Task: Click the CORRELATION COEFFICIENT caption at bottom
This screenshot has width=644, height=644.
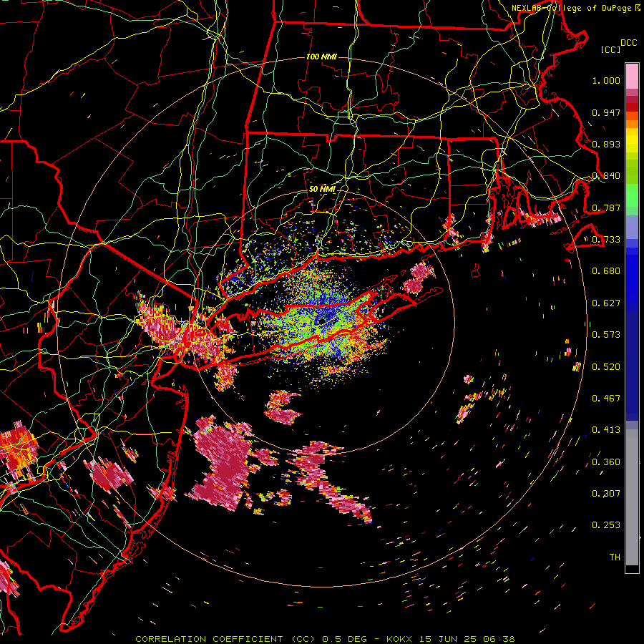Action: (x=325, y=639)
